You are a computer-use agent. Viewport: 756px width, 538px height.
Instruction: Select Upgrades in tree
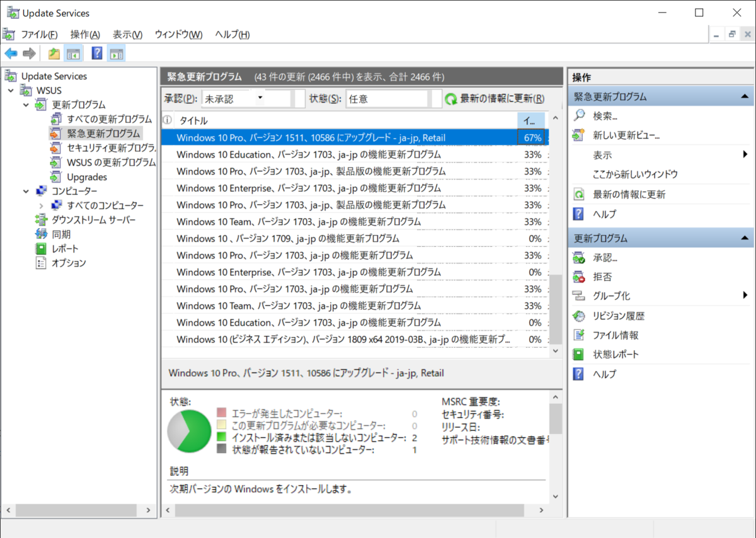point(87,177)
